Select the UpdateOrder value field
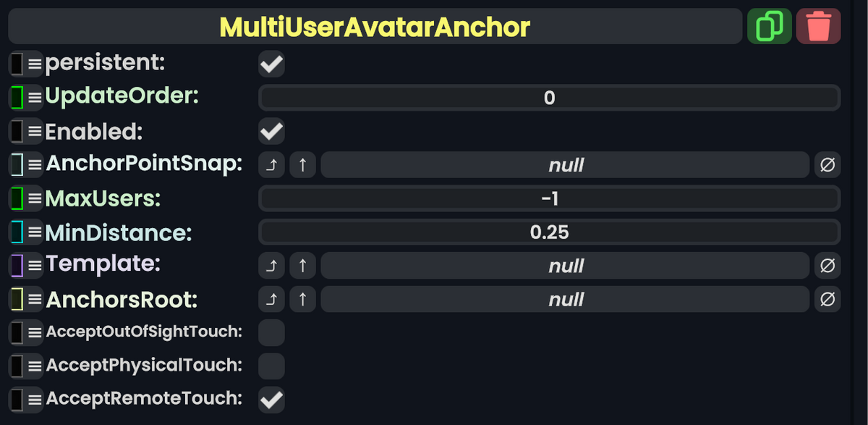This screenshot has width=868, height=425. tap(548, 97)
